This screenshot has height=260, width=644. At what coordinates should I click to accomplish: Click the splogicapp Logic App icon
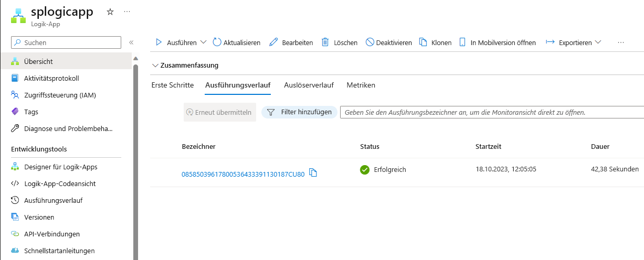pos(18,16)
